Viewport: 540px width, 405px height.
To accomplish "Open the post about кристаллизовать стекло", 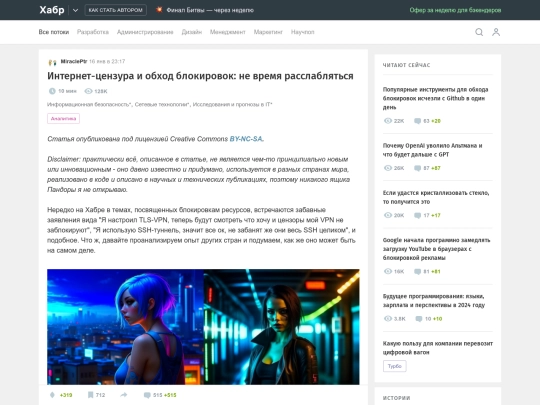I will (x=436, y=197).
